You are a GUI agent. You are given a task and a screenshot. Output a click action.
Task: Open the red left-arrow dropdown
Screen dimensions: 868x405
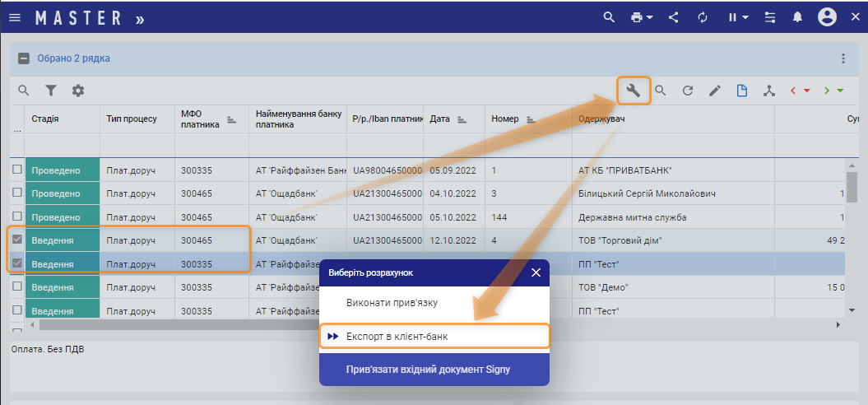coord(807,91)
